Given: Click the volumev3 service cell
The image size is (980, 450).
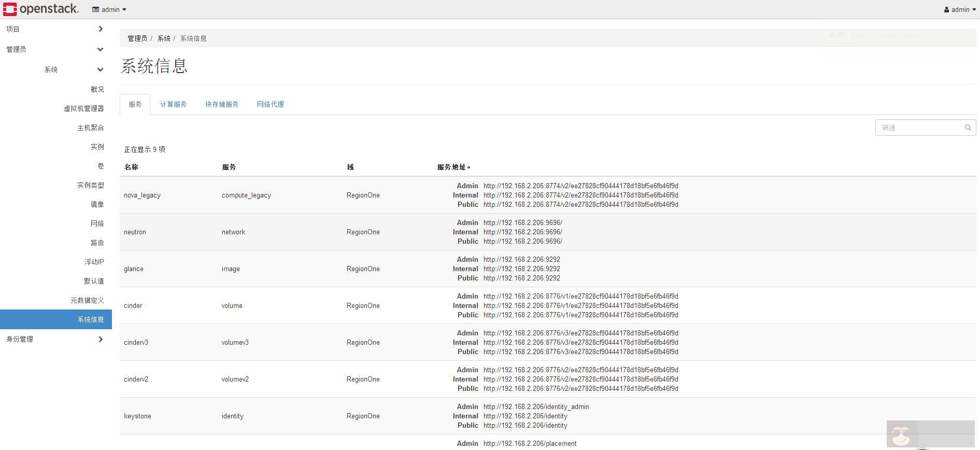Looking at the screenshot, I should point(235,343).
